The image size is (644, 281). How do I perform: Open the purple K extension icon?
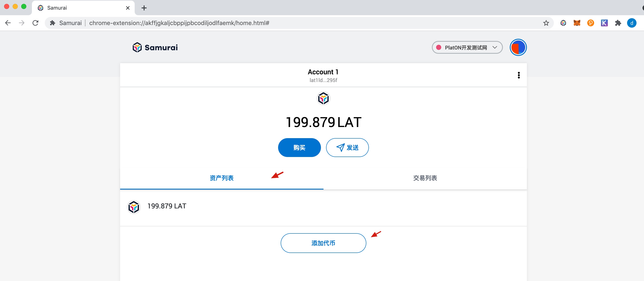(604, 23)
